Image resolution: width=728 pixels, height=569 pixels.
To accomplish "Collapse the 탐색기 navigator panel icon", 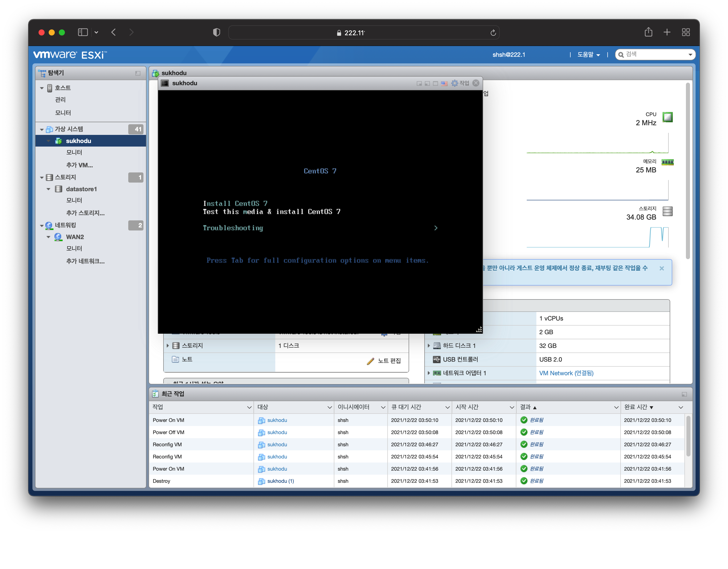I will click(x=138, y=73).
